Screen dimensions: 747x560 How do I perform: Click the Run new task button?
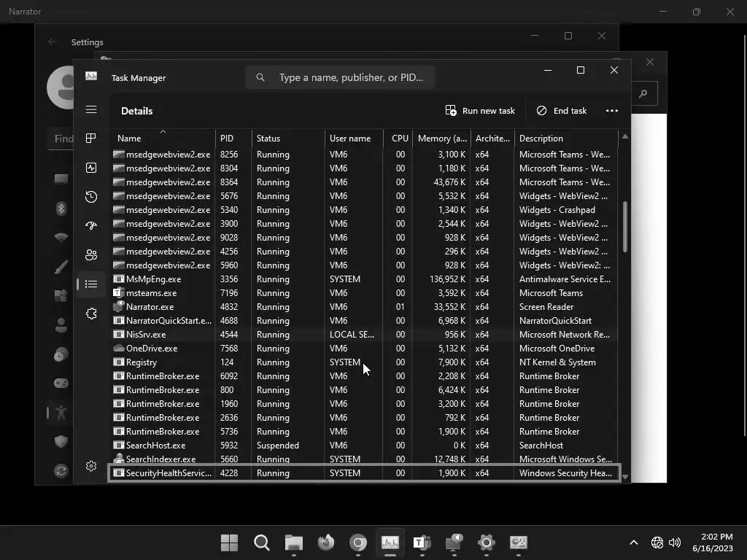tap(480, 111)
